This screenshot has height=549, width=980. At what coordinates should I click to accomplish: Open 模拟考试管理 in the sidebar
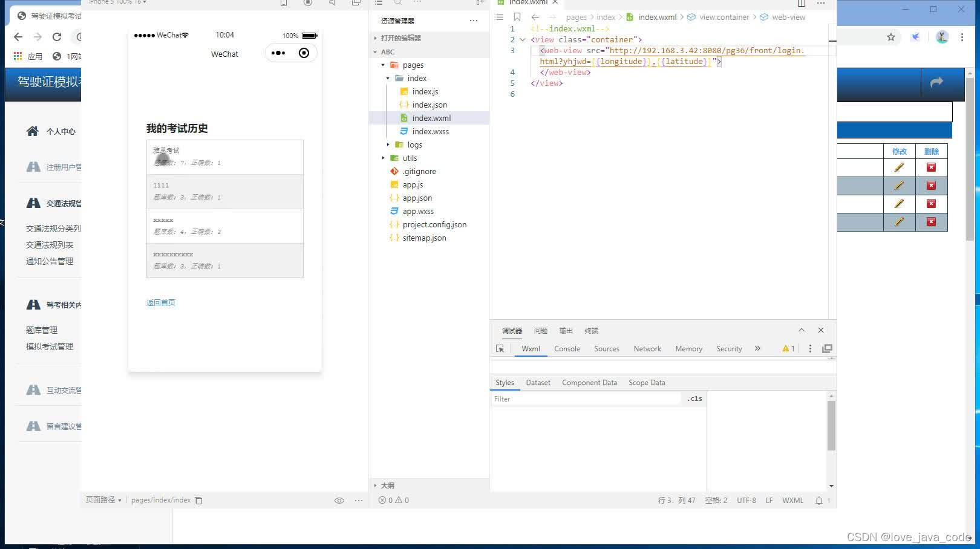click(49, 346)
